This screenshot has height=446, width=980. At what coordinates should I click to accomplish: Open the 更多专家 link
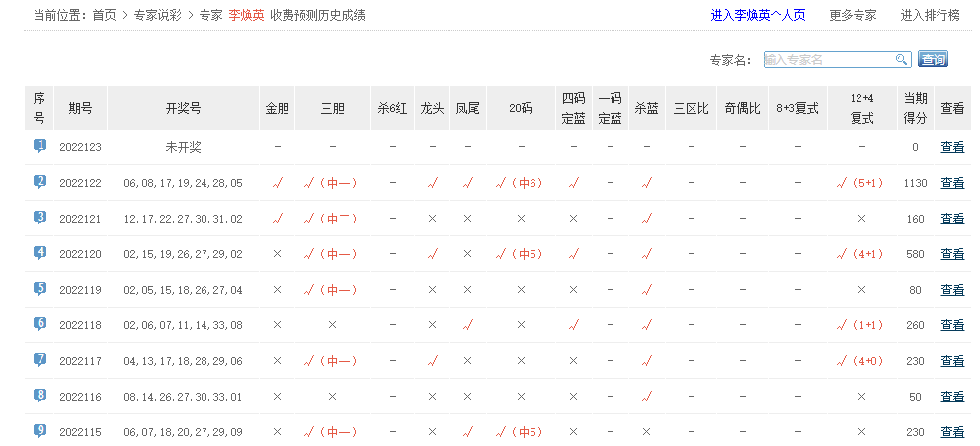(853, 16)
